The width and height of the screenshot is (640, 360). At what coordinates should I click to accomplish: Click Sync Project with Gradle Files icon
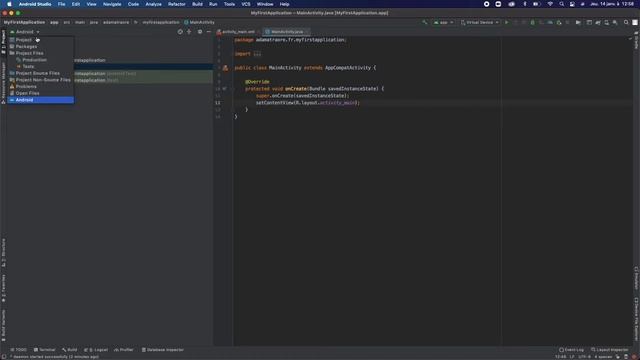click(x=598, y=22)
